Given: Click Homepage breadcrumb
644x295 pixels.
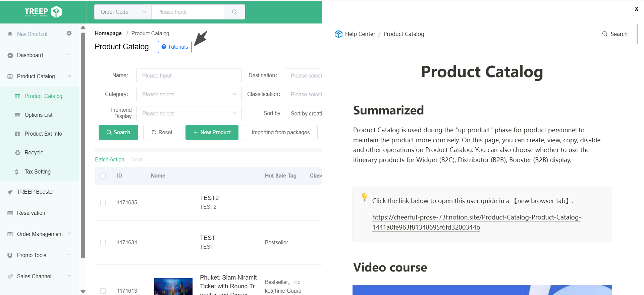Looking at the screenshot, I should [108, 33].
